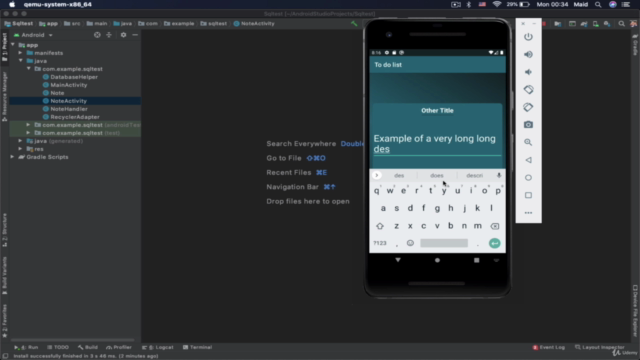This screenshot has width=640, height=360.
Task: Click Search Everywhere magnifier in IDE toolbar
Action: (622, 24)
